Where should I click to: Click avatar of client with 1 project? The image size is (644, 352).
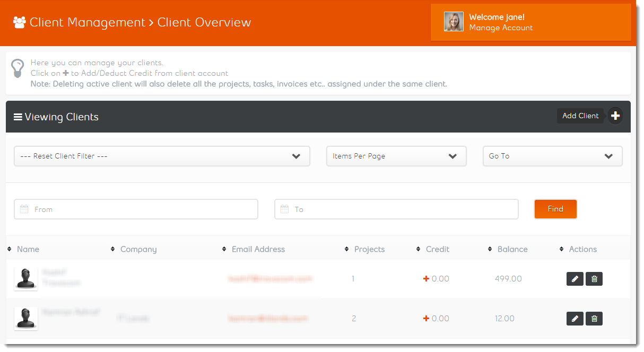25,279
